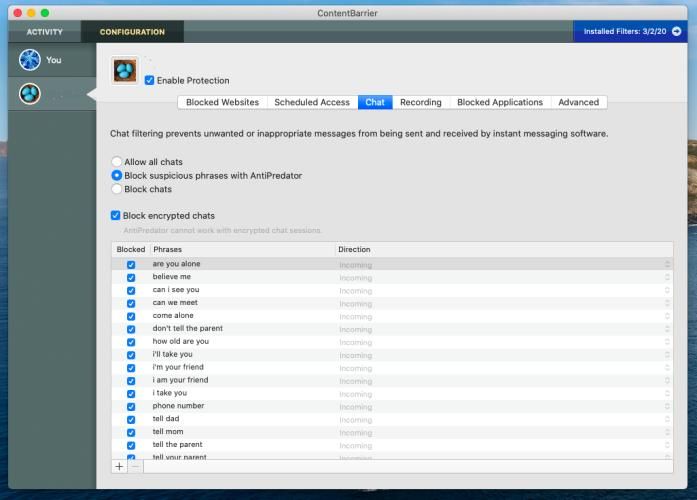Switch to the Activity tab
This screenshot has width=697, height=500.
44,32
